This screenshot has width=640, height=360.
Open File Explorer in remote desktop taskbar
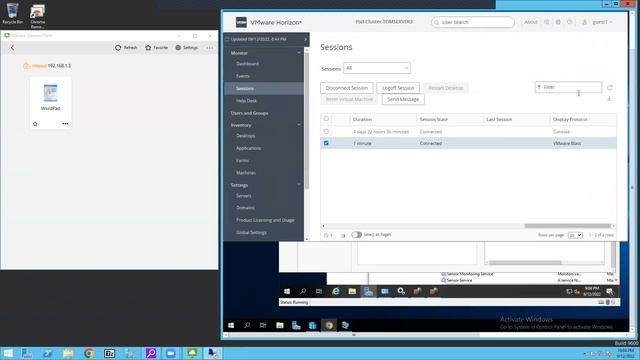(x=280, y=325)
